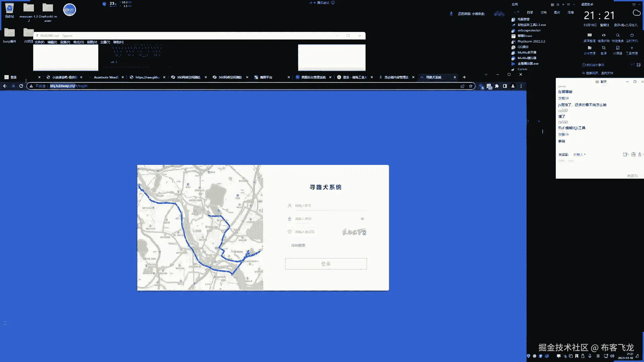Click the 登录 login button
This screenshot has height=362, width=644.
point(326,264)
